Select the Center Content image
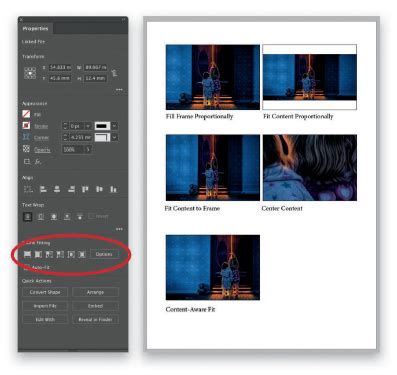 pos(310,167)
